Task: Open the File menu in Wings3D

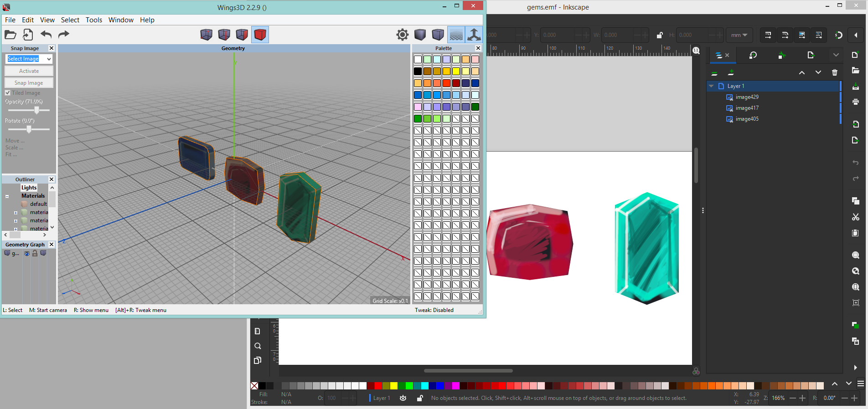Action: 10,20
